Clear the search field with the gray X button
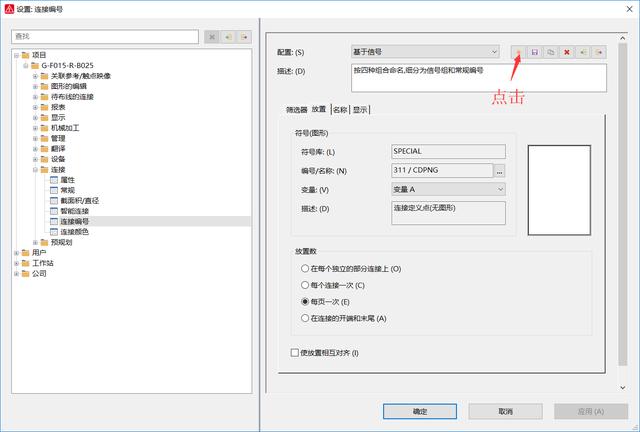Screen dimensions: 640x432 point(212,37)
